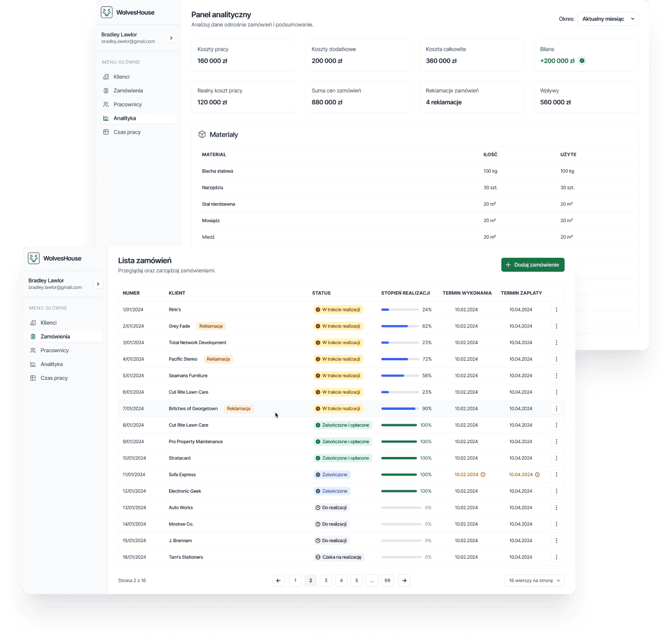Open options for Pro Property Maintenance row
Screen dimensions: 672x640
pyautogui.click(x=556, y=441)
